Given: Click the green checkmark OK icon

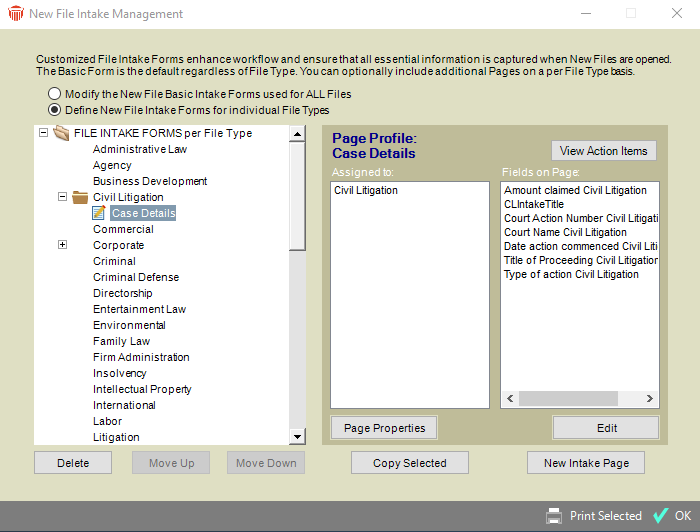Looking at the screenshot, I should (x=660, y=516).
